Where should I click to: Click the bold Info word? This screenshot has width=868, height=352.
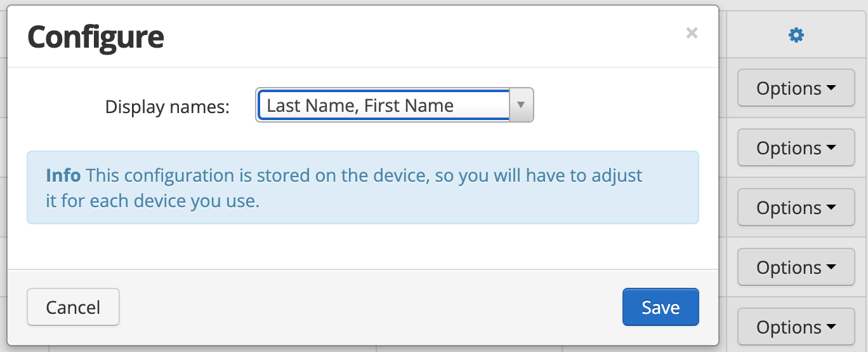(63, 175)
